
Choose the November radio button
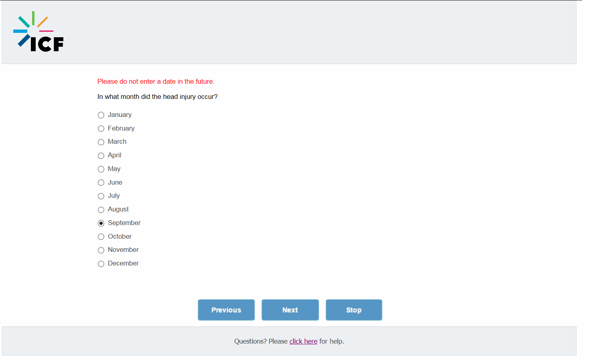tap(101, 250)
